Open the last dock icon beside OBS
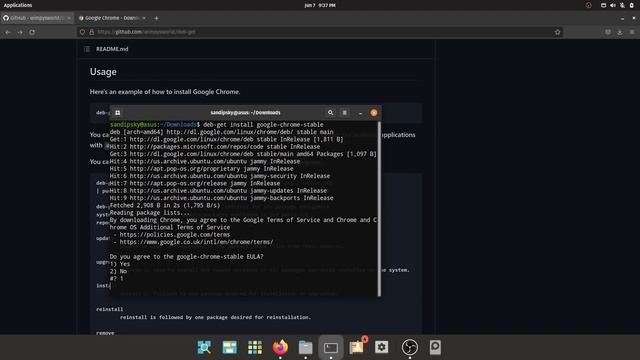This screenshot has height=360, width=640. coord(435,347)
